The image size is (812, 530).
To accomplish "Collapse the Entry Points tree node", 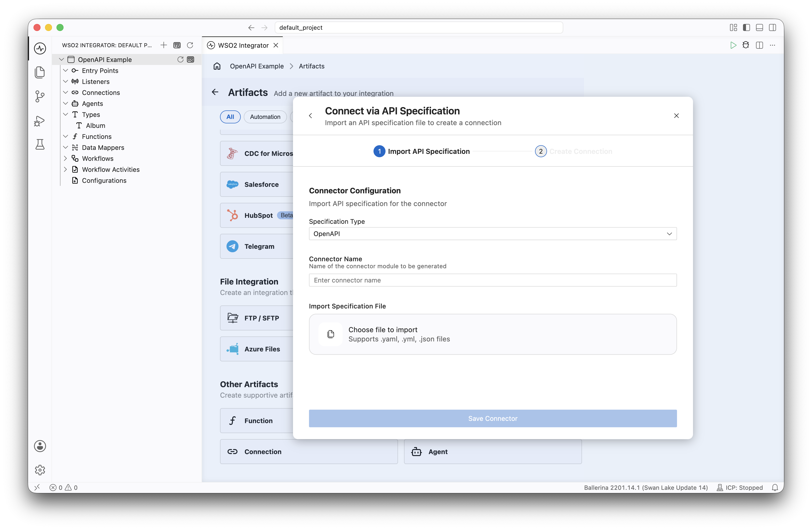I will coord(65,70).
